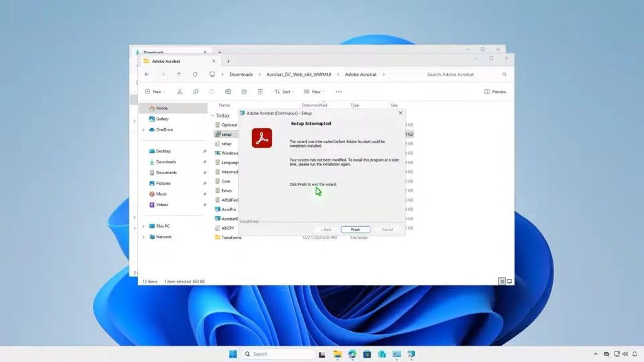Viewport: 644px width, 362px height.
Task: Open the See more ellipsis menu
Action: (338, 92)
